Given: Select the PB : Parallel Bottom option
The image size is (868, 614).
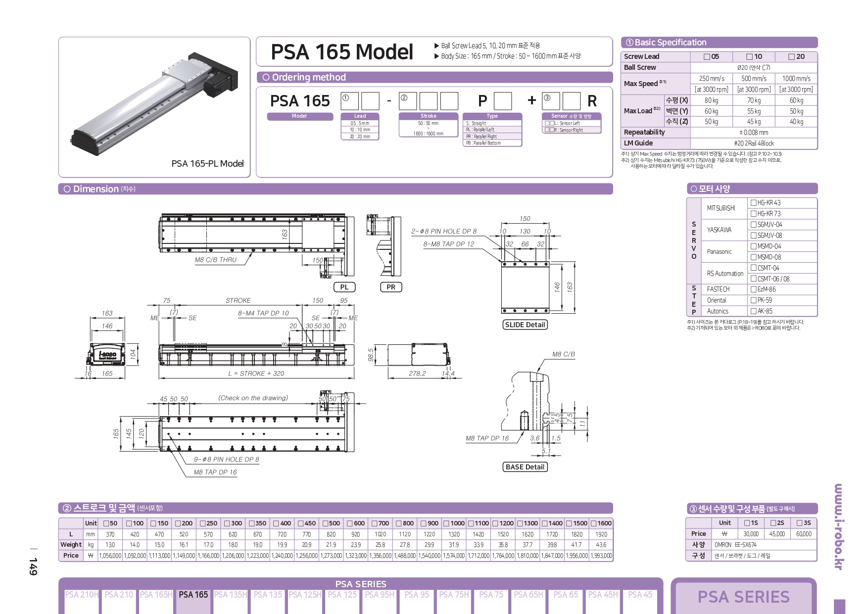Looking at the screenshot, I should point(492,143).
